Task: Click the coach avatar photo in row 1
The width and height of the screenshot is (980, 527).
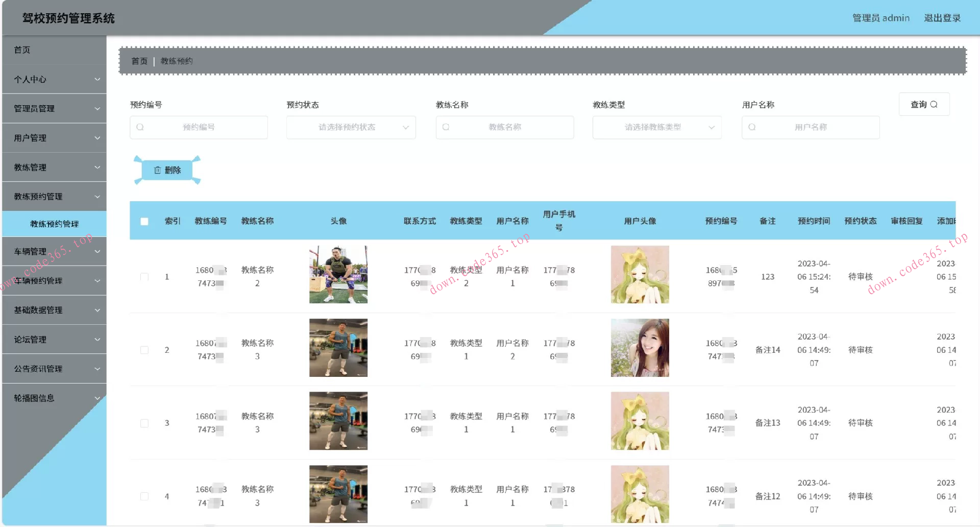Action: tap(338, 274)
